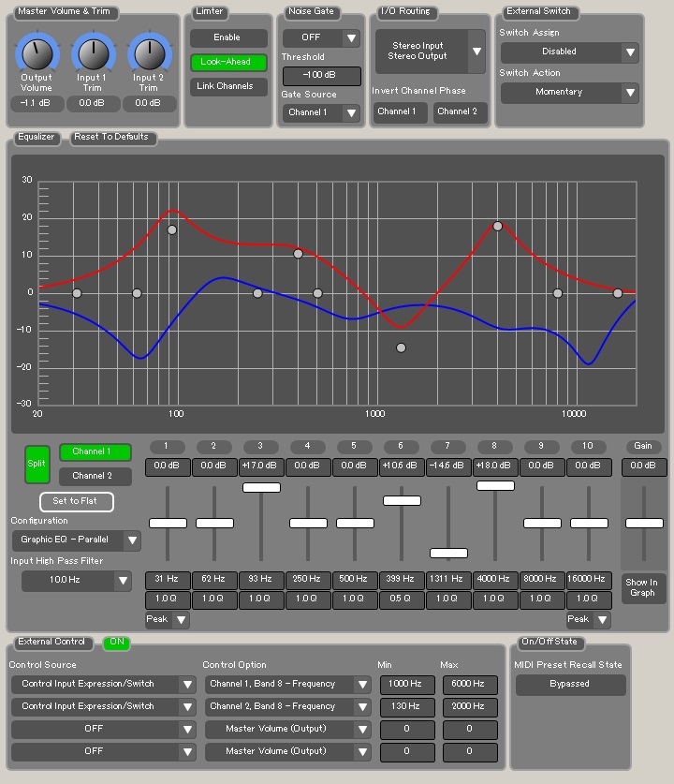Open the Graphic EQ - Parallel configuration dropdown
674x784 pixels.
77,540
